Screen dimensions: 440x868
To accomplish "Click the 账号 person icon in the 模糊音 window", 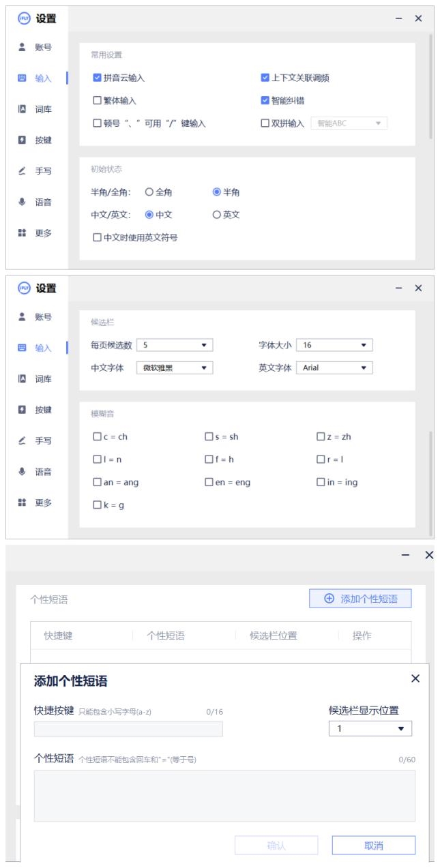I will (x=21, y=317).
